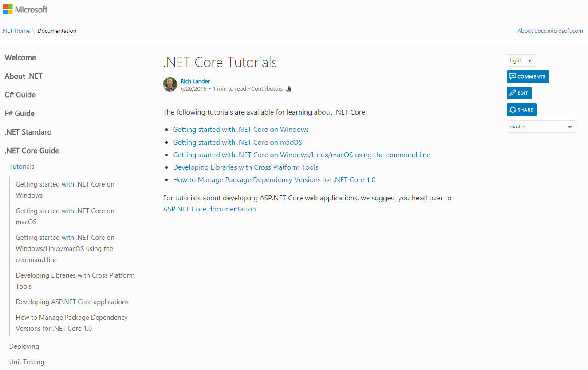The width and height of the screenshot is (588, 370).
Task: Collapse .NET Core Guide in sidebar
Action: coord(32,151)
